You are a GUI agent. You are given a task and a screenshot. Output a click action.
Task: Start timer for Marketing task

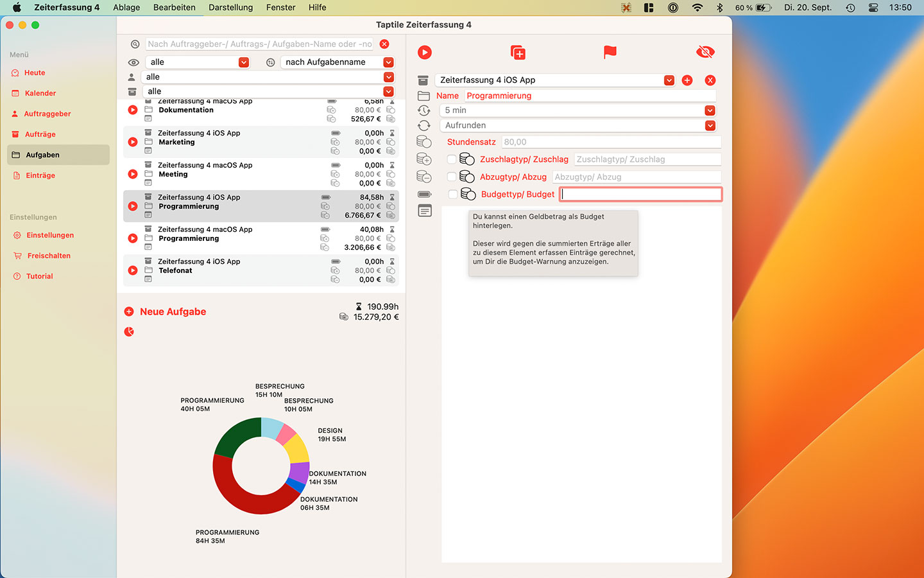click(x=133, y=142)
